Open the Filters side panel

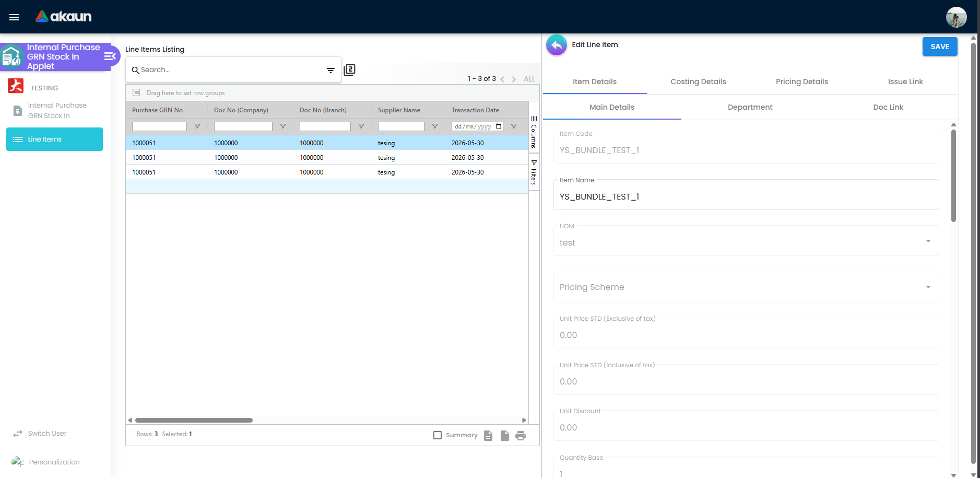pos(534,172)
